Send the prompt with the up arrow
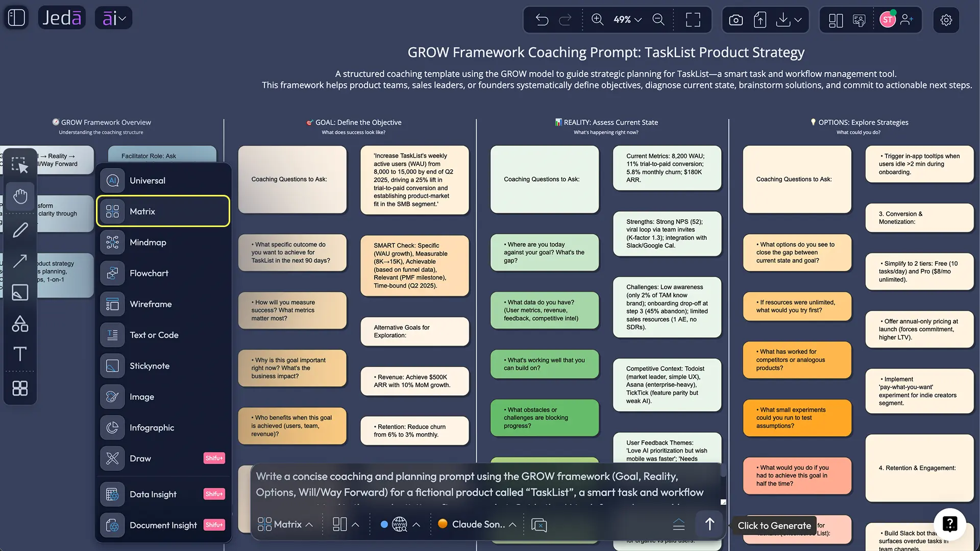 [x=709, y=524]
